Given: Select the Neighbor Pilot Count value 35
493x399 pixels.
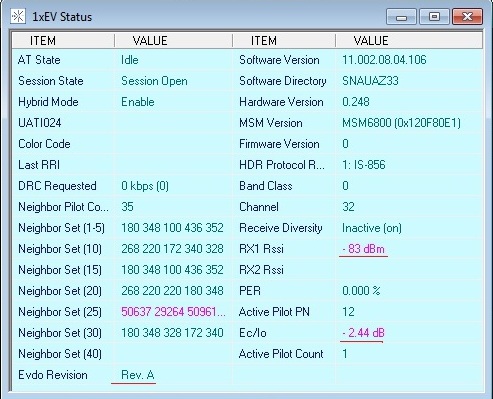Looking at the screenshot, I should click(x=127, y=207).
